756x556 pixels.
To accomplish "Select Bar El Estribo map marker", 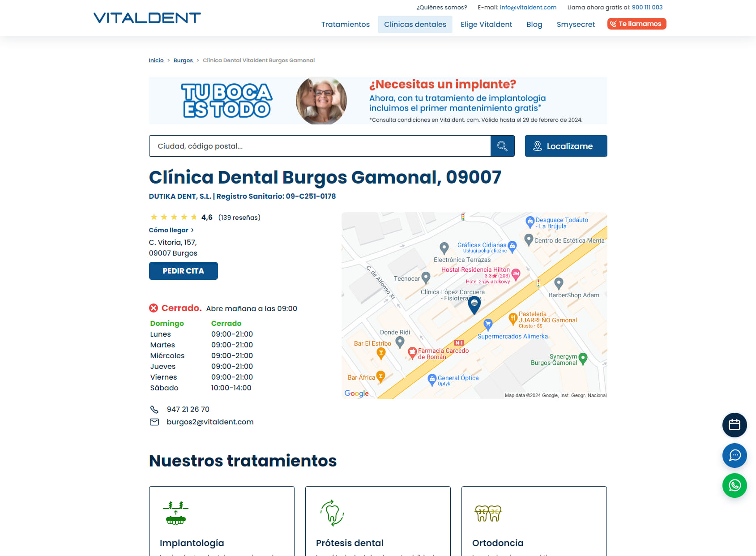I will tap(381, 354).
